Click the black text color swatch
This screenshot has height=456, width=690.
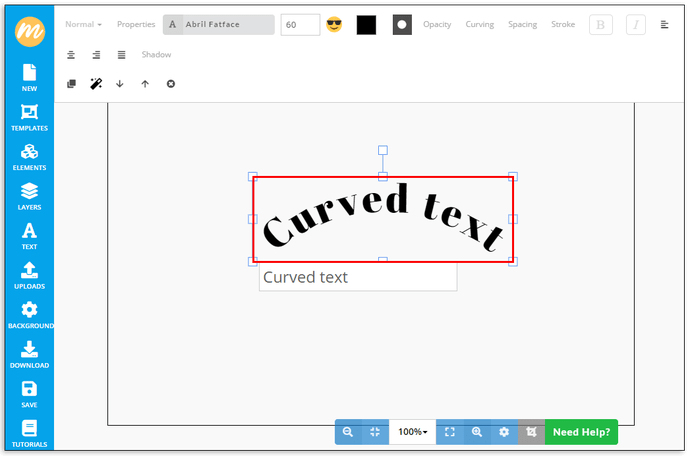366,25
